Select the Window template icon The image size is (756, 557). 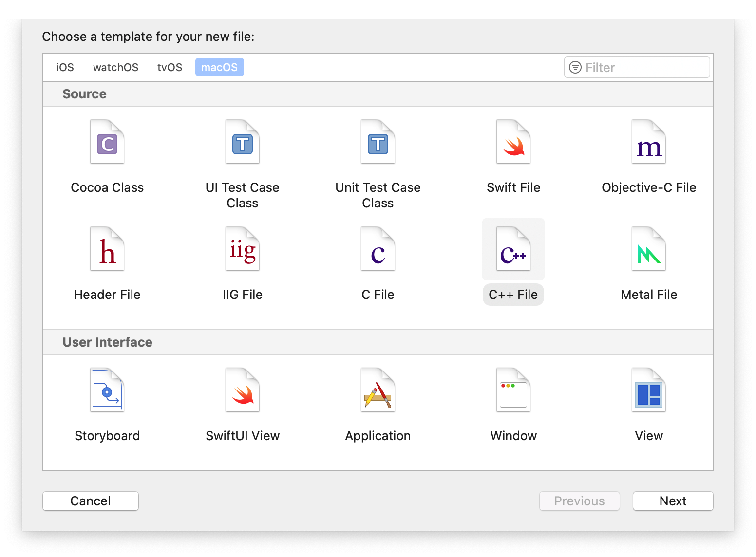513,390
